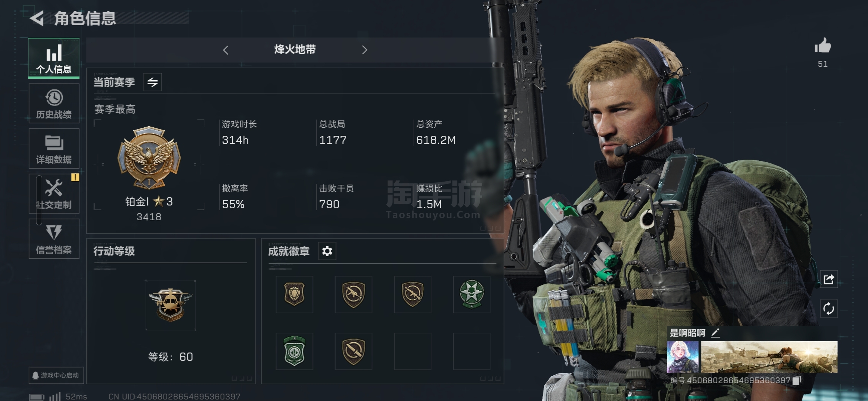Select the 社交定制 tab

pos(54,193)
